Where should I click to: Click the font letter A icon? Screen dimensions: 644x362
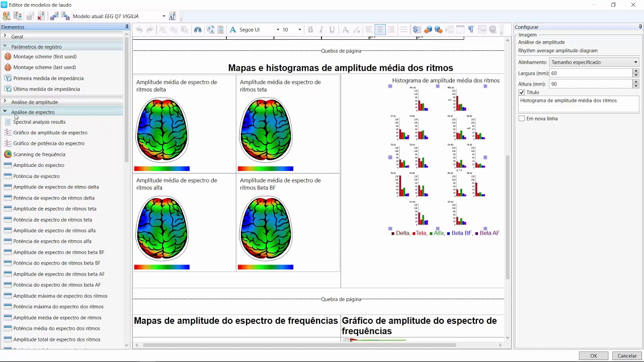pyautogui.click(x=232, y=30)
